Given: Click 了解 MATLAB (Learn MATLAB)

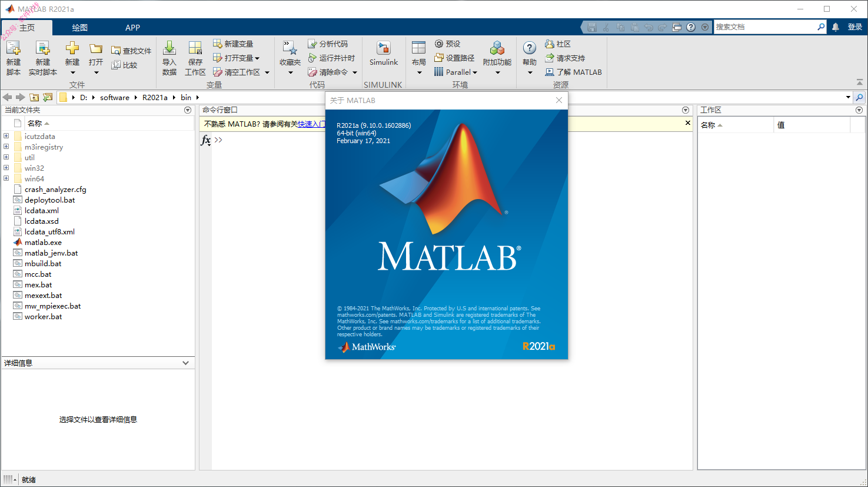Looking at the screenshot, I should coord(573,72).
